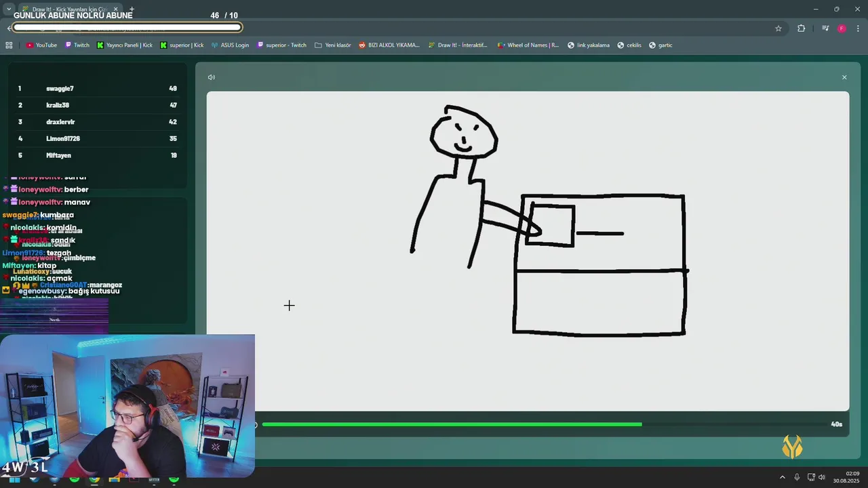Open the Twitch bookmark
Viewport: 868px width, 488px height.
point(77,45)
